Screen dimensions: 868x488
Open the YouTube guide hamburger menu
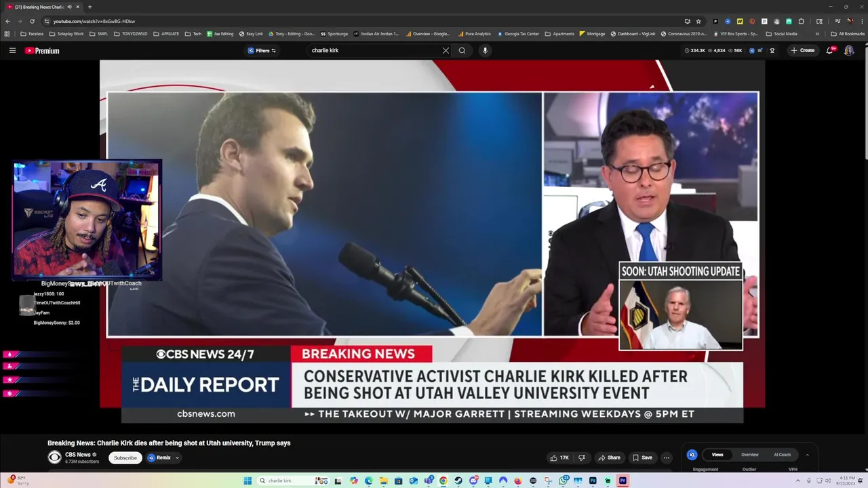tap(12, 50)
